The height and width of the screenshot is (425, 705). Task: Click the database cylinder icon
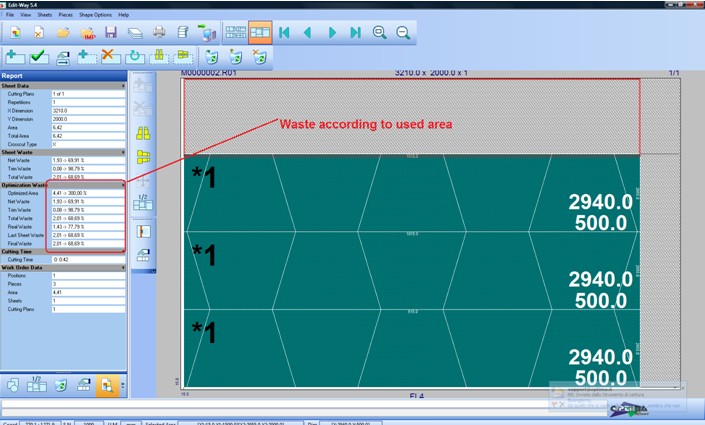coord(183,32)
